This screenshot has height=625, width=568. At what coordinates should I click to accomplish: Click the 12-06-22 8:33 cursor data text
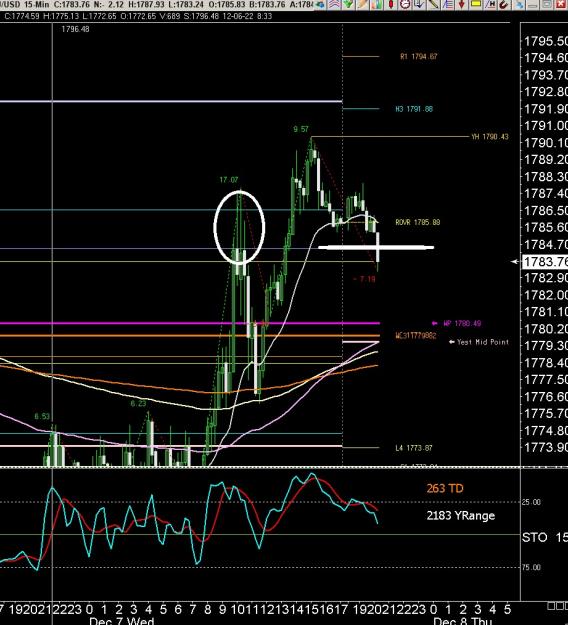pos(247,16)
